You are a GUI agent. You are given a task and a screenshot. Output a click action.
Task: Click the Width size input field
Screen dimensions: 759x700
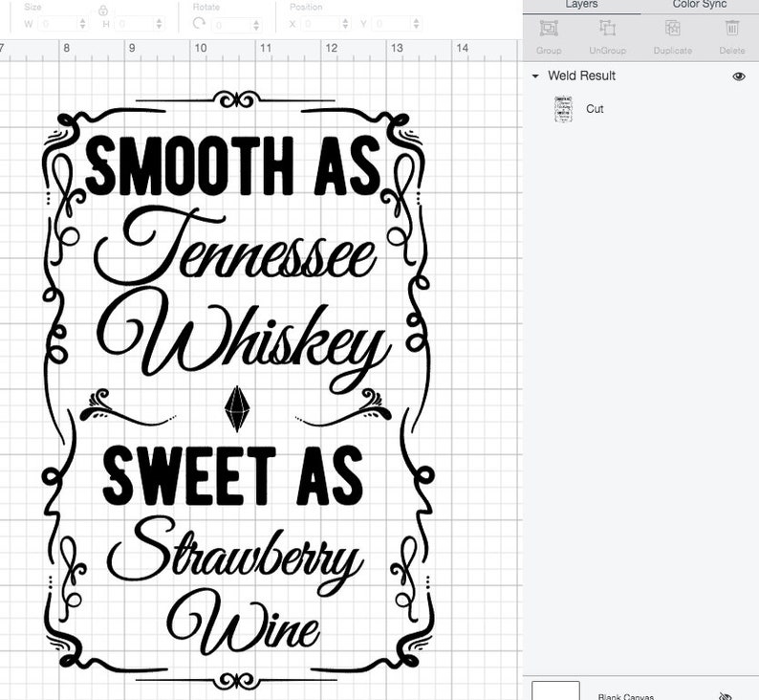[58, 24]
